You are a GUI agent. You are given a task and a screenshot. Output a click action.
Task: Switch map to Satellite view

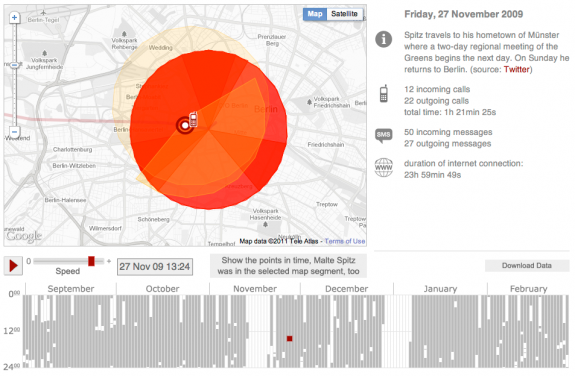[x=344, y=14]
